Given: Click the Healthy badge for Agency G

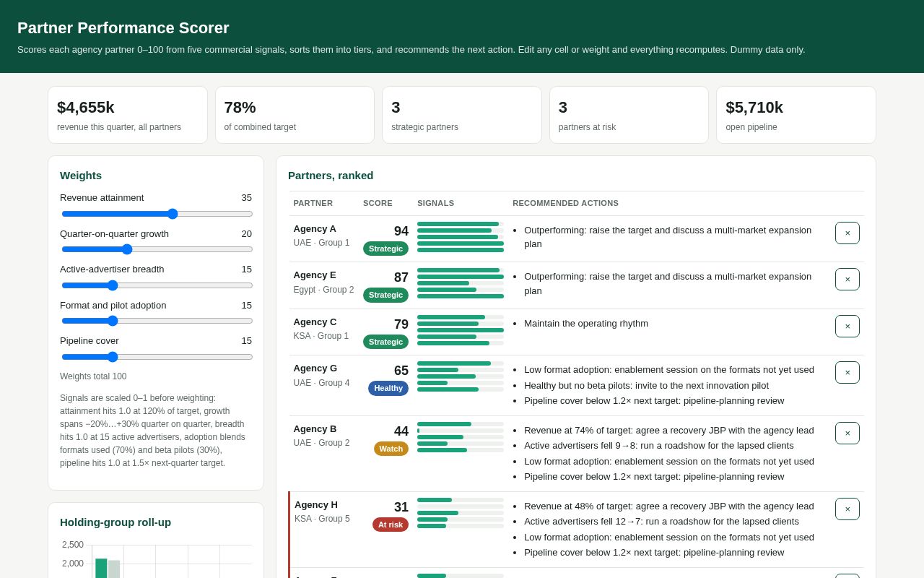Looking at the screenshot, I should [388, 388].
